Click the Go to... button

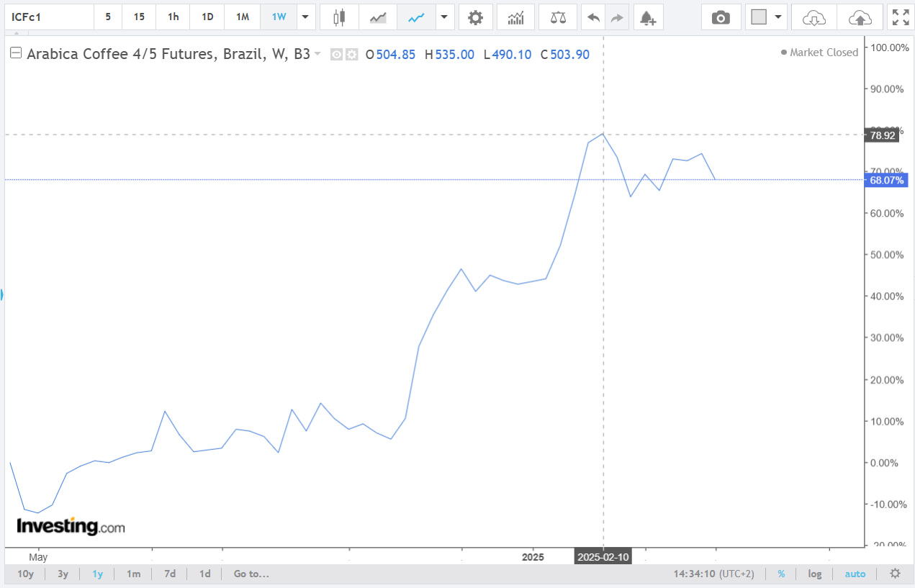(x=251, y=574)
